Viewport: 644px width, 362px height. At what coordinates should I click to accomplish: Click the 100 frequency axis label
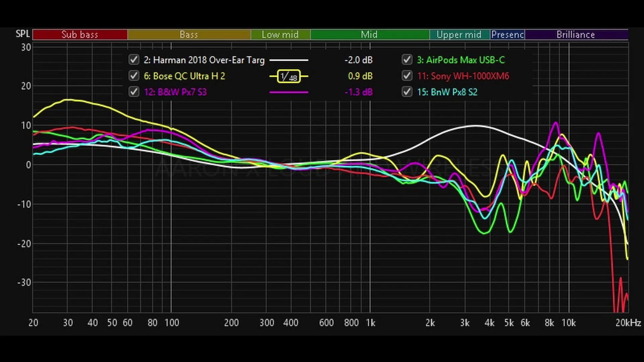click(171, 323)
